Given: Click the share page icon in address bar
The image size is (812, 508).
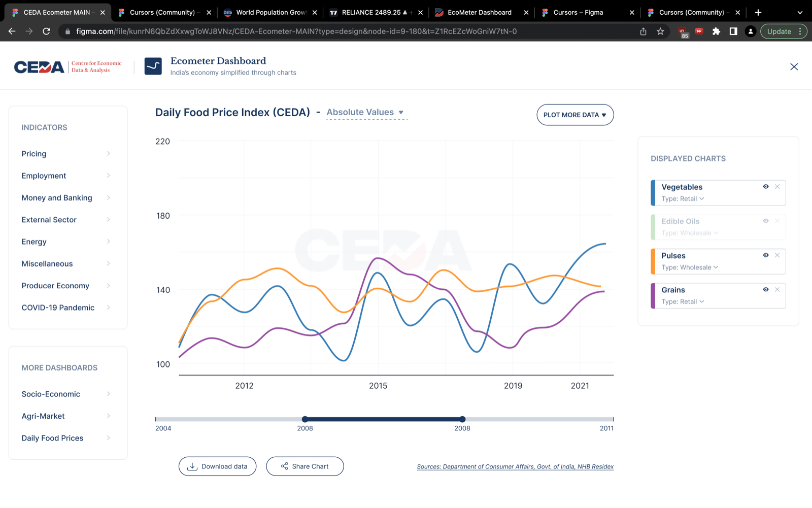Looking at the screenshot, I should 643,31.
